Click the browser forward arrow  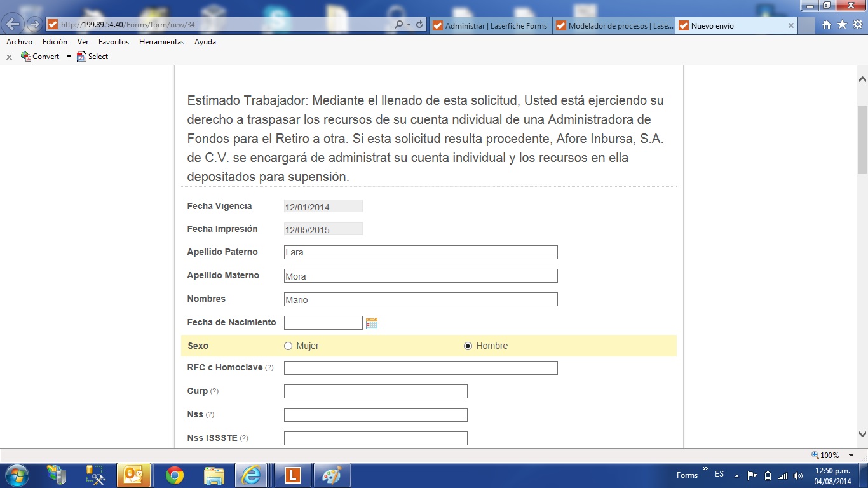(34, 25)
